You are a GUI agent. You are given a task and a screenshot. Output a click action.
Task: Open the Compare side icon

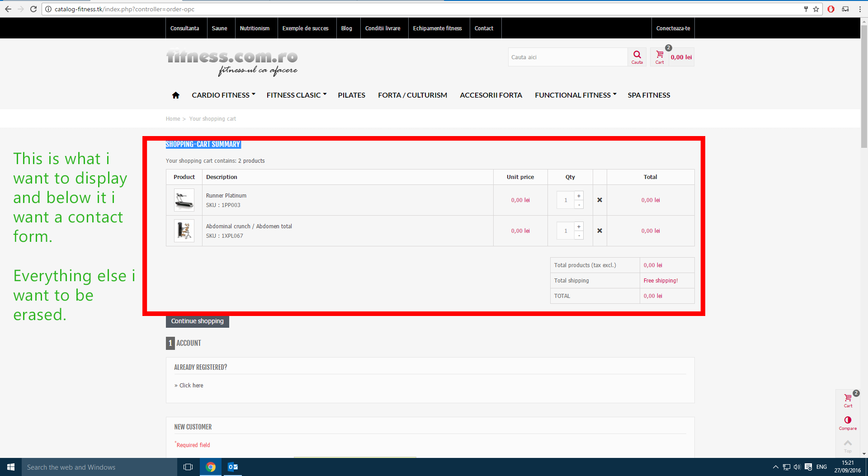pos(848,424)
